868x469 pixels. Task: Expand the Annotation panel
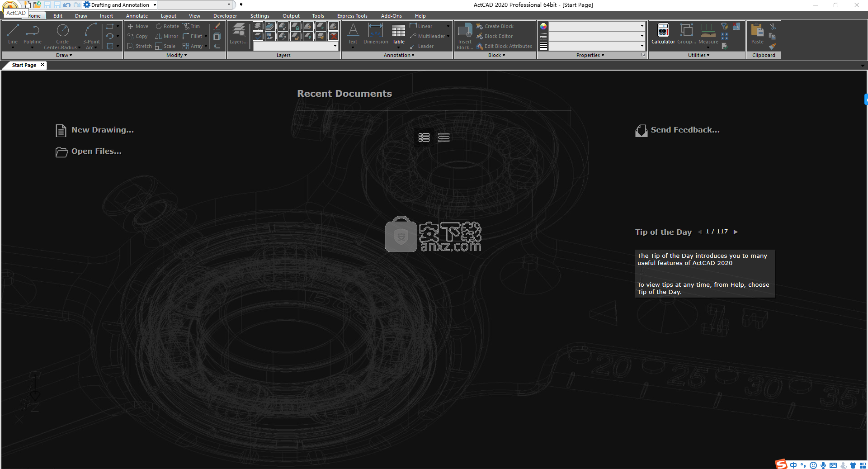point(399,55)
